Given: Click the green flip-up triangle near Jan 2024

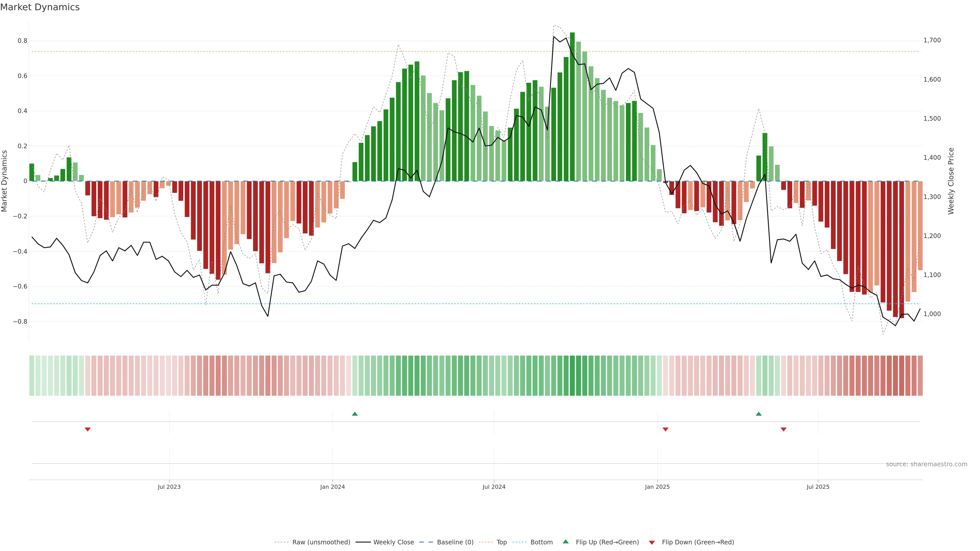Looking at the screenshot, I should point(354,414).
